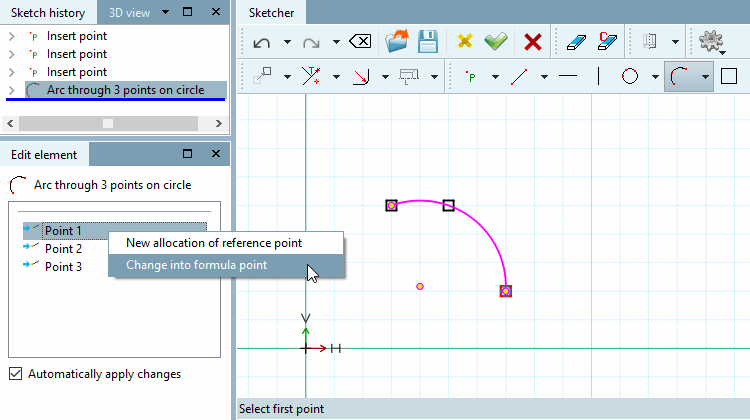Click the horizontal scrollbar thumb in history
The image size is (750, 420).
(x=108, y=123)
